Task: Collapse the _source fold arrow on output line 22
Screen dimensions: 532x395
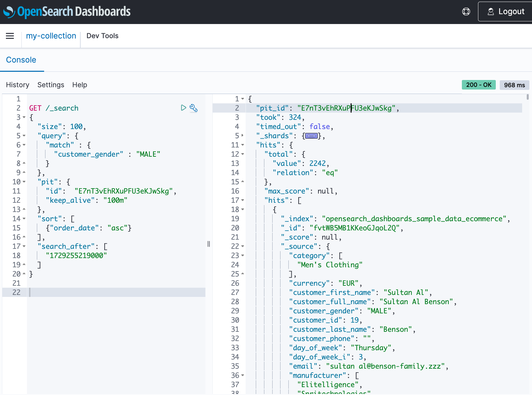Action: click(x=243, y=247)
